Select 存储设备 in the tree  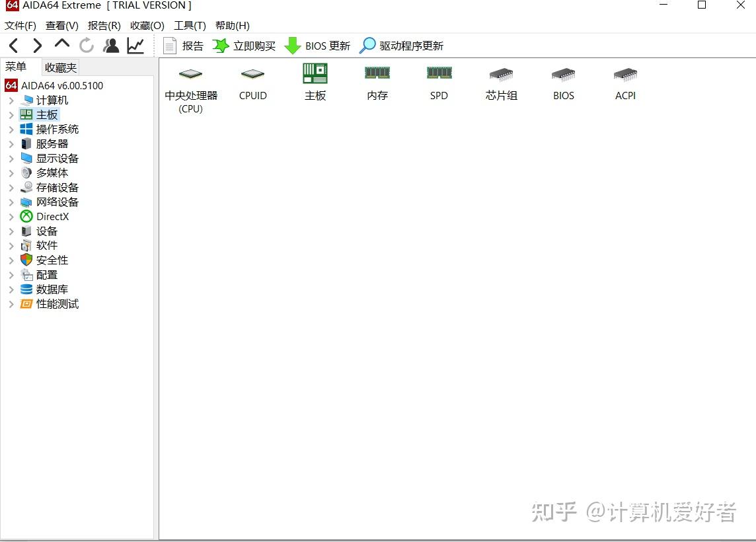coord(49,188)
